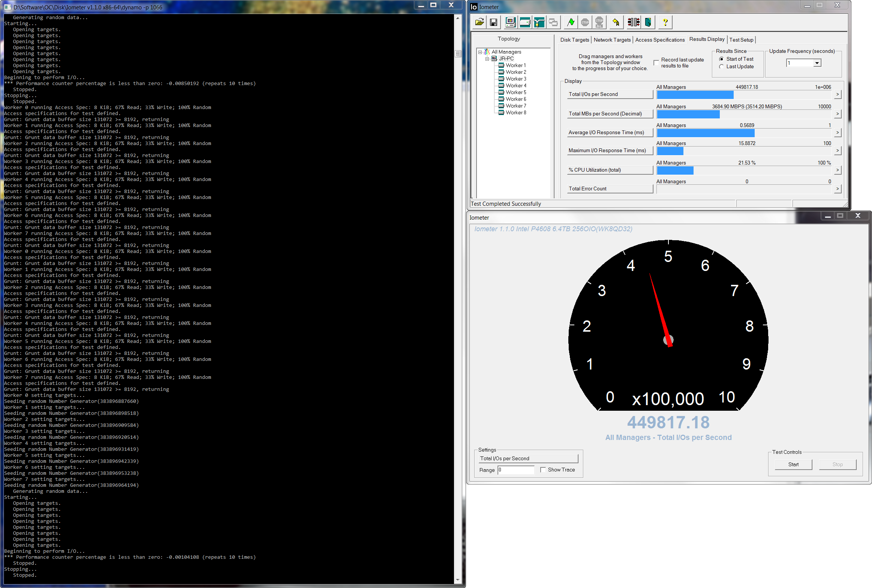Switch to the Disk Targets tab
The image size is (872, 588).
point(575,40)
